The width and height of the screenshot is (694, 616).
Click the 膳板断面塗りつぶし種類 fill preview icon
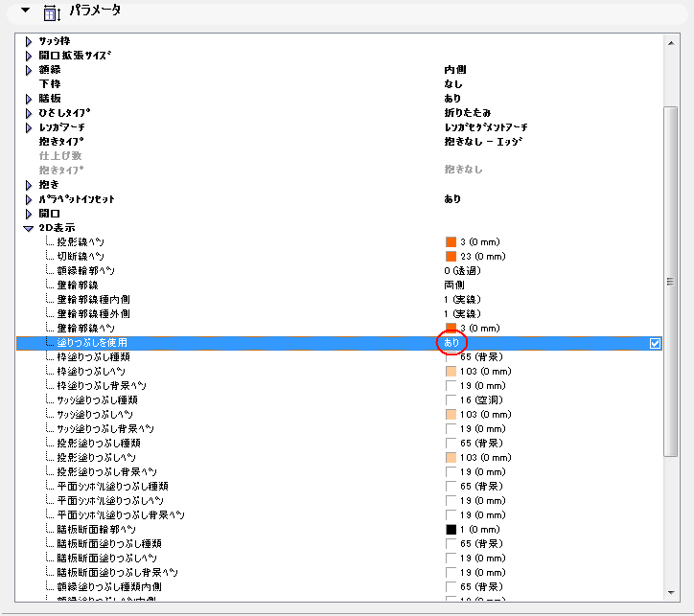pos(451,543)
